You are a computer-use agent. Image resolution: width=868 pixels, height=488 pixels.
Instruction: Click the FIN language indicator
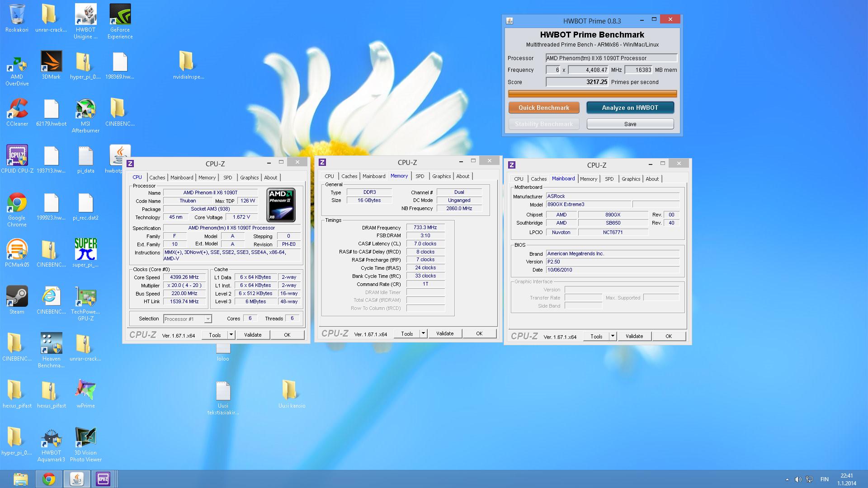824,479
